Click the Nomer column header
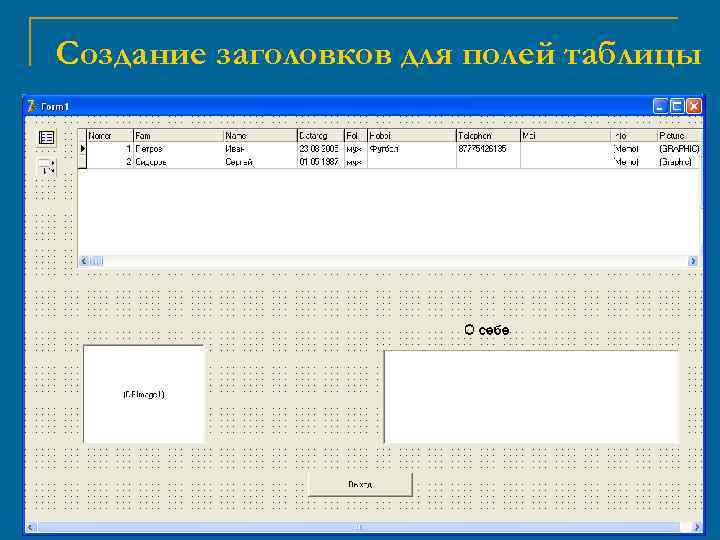The width and height of the screenshot is (720, 540). click(x=110, y=136)
